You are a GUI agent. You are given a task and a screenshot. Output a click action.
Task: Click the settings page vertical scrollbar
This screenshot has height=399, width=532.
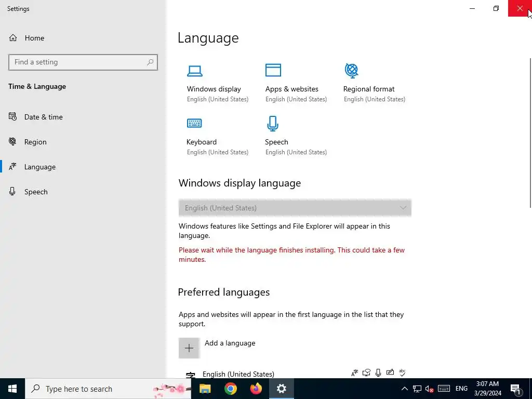(530, 133)
